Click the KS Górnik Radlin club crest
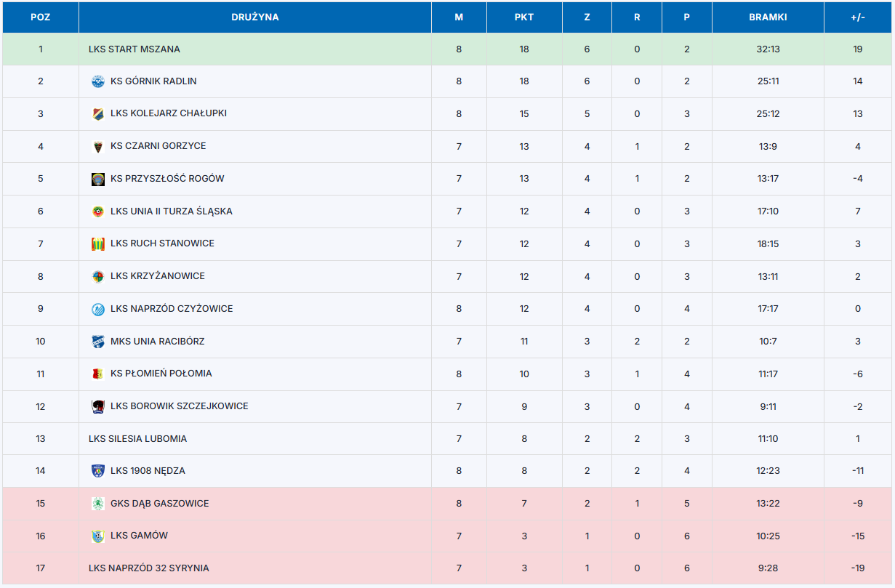 pyautogui.click(x=97, y=81)
